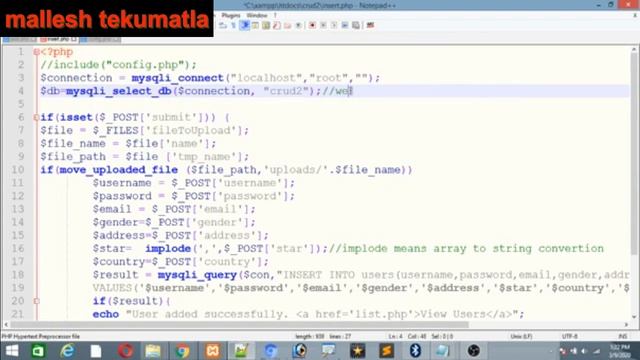Open Google Chrome from the taskbar
Viewport: 640px width, 360px height.
click(182, 351)
